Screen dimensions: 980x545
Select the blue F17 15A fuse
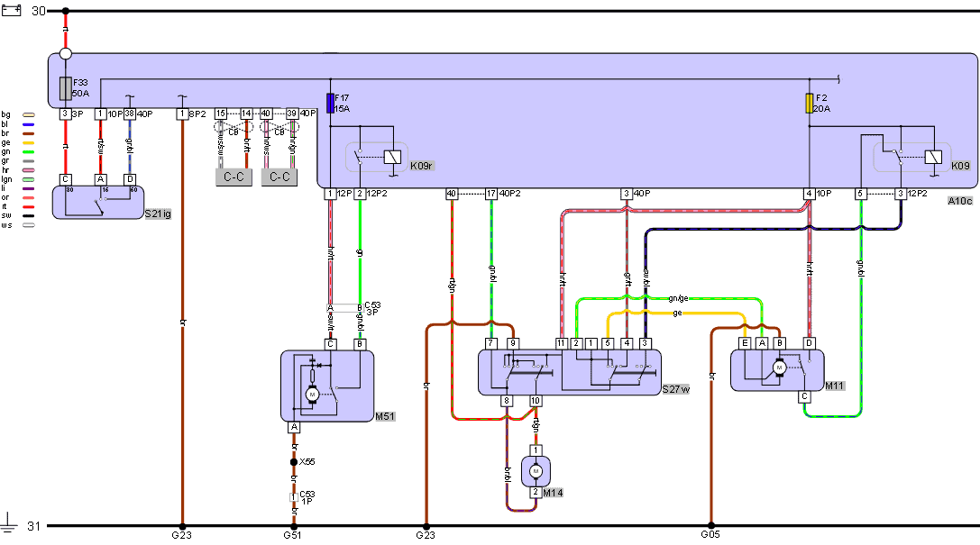click(330, 103)
